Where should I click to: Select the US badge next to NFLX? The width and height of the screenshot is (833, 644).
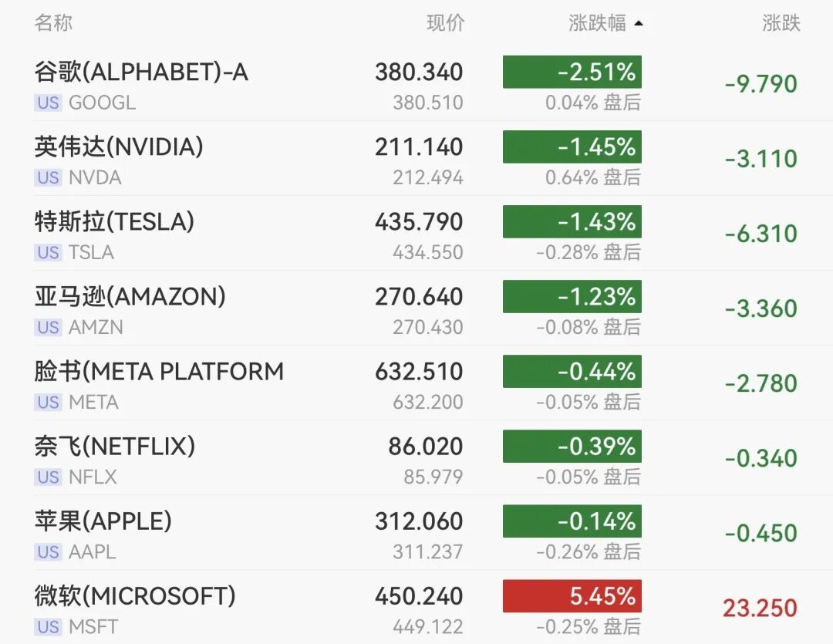pyautogui.click(x=49, y=477)
